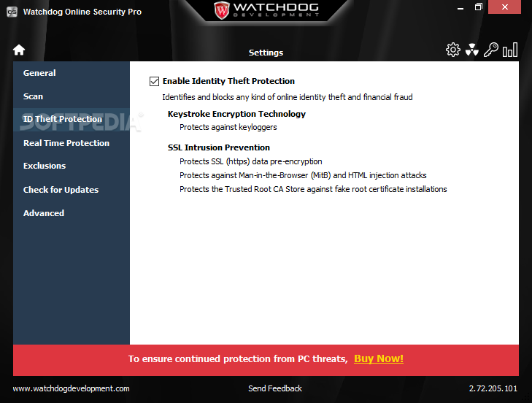
Task: Click version number 2.72.205.101
Action: pyautogui.click(x=493, y=388)
